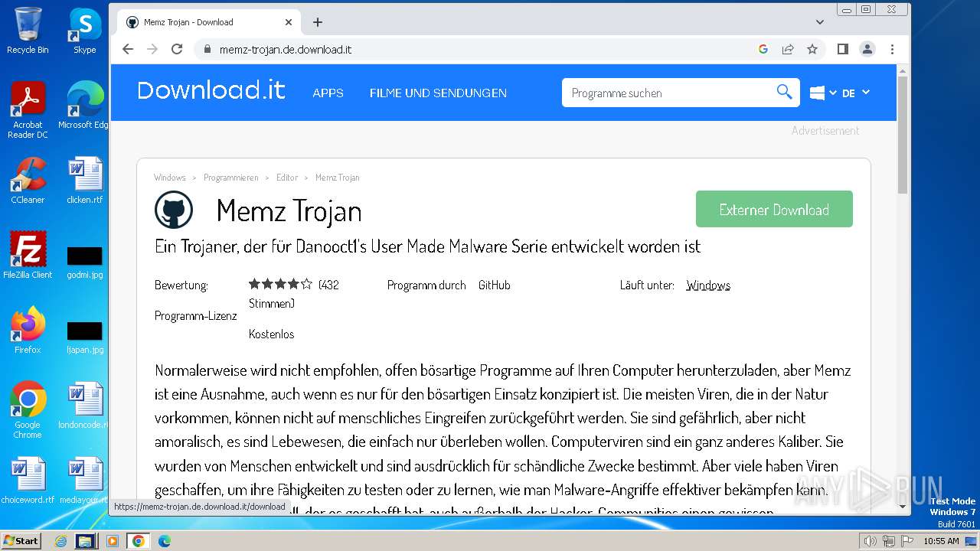Screen dimensions: 980x551
Task: Bookmark this page with star
Action: (x=812, y=49)
